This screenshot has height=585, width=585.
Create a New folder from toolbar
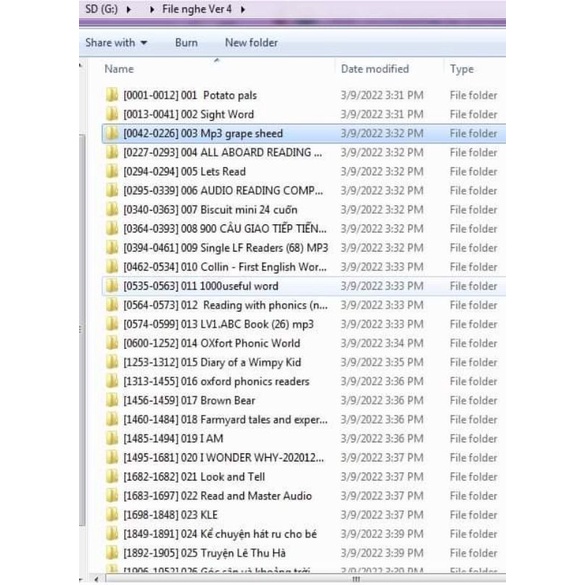coord(251,43)
